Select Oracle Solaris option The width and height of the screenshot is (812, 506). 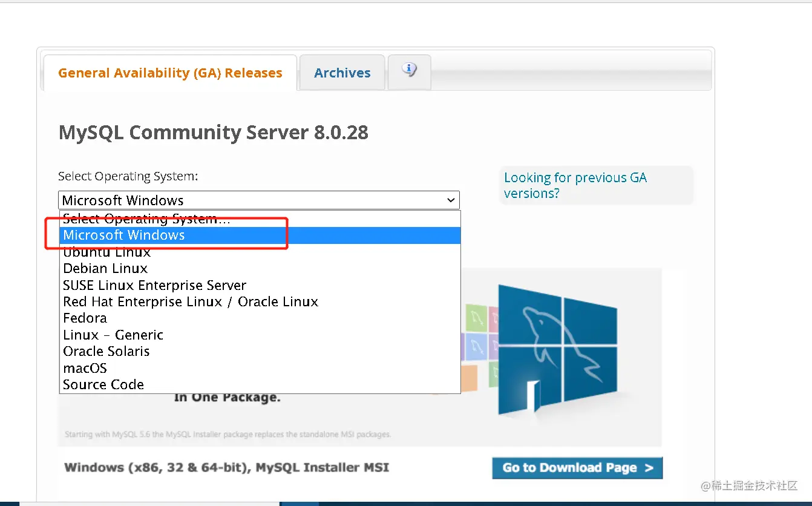click(260, 351)
